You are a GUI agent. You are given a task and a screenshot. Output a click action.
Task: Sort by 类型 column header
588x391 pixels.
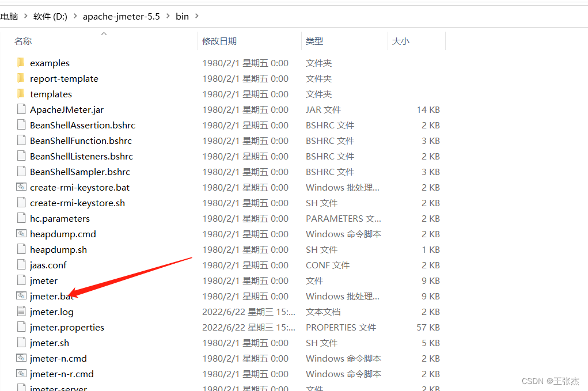coord(314,41)
